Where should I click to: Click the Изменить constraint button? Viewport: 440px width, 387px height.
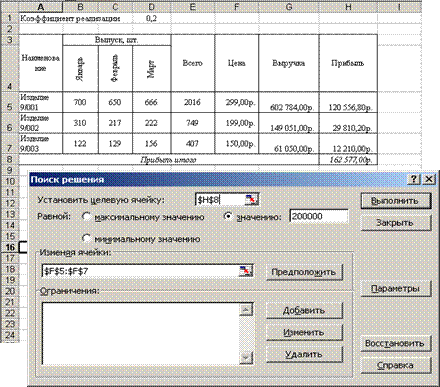304,332
